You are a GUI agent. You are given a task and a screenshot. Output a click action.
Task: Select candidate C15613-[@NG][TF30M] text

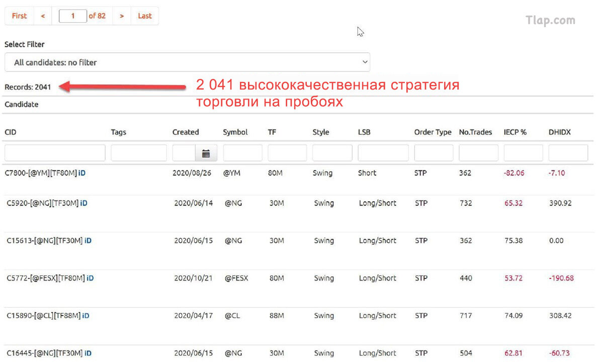pos(45,240)
